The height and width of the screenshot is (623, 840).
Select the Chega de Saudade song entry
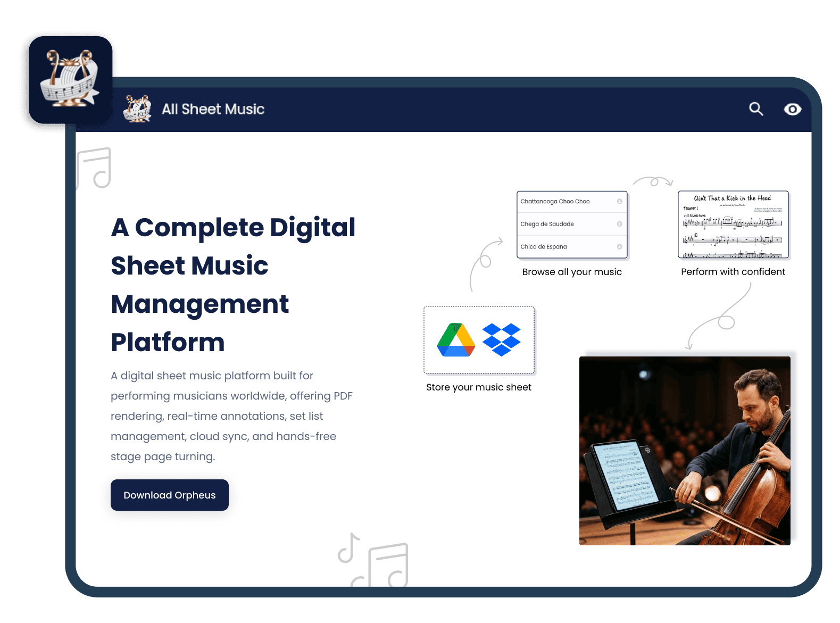click(547, 224)
